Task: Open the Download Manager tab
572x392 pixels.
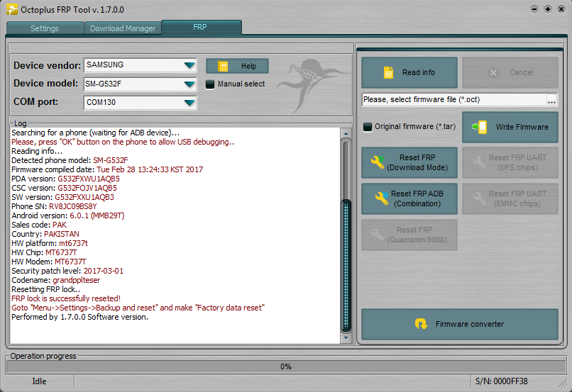Action: pos(123,28)
